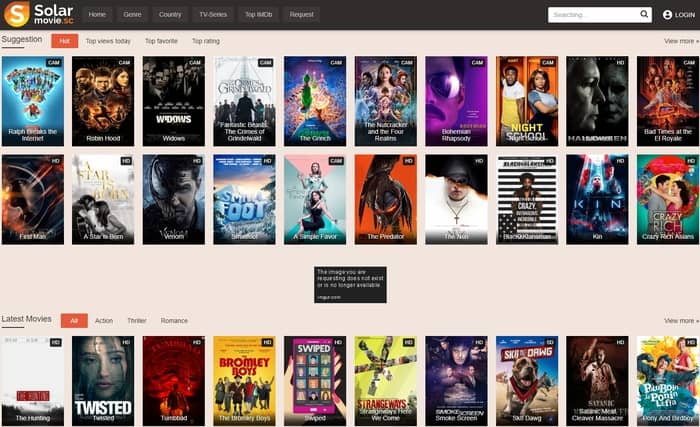Open the Robin Hood movie poster

click(x=103, y=101)
